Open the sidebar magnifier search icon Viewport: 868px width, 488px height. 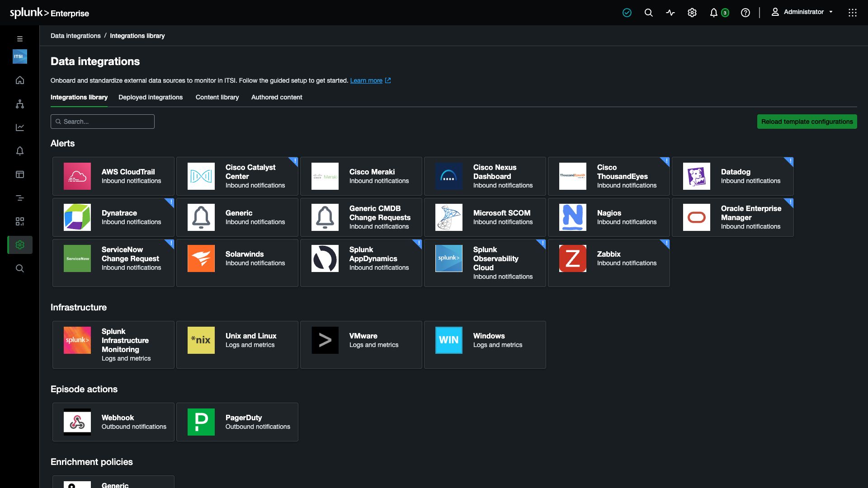(x=19, y=268)
